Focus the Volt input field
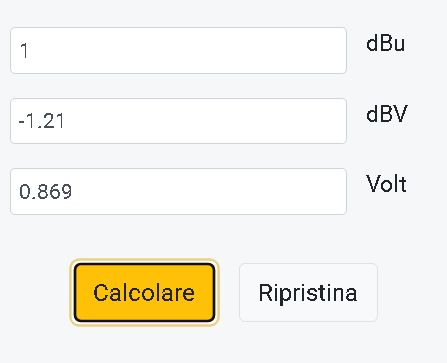The image size is (447, 363). tap(178, 191)
